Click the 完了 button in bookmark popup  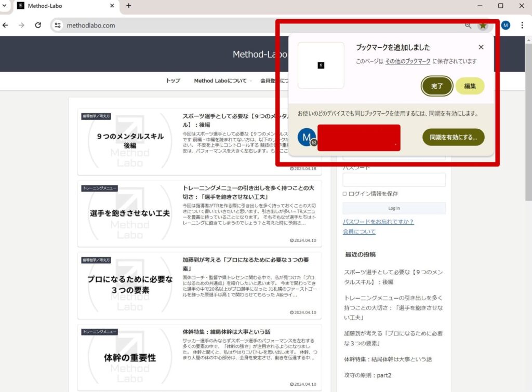pyautogui.click(x=436, y=86)
